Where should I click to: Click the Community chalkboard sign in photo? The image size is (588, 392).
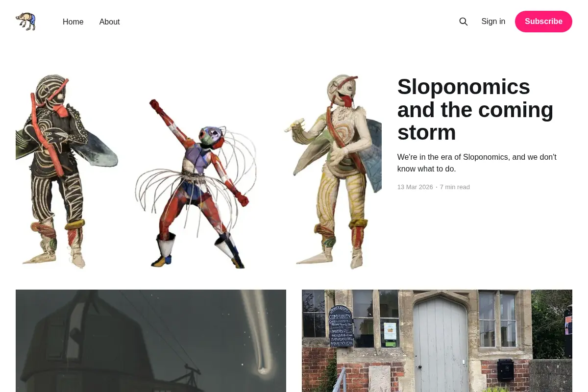[x=341, y=326]
